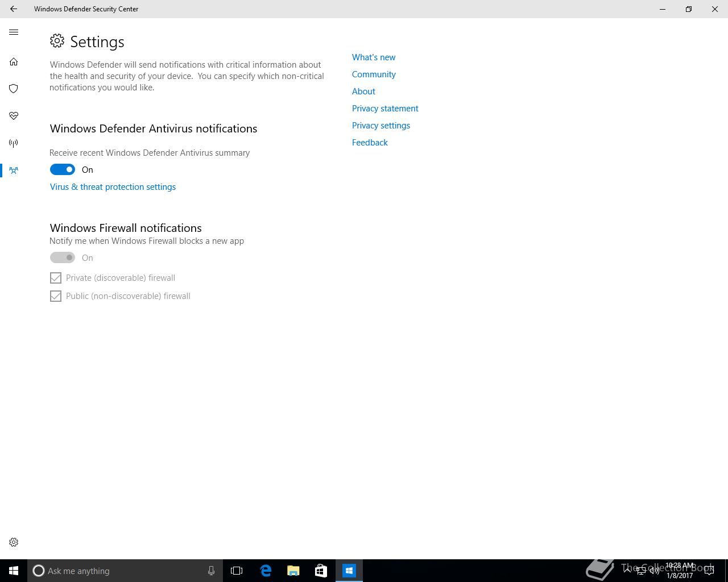Toggle Windows Defender Antivirus summary switch
The width and height of the screenshot is (728, 582).
click(x=63, y=169)
